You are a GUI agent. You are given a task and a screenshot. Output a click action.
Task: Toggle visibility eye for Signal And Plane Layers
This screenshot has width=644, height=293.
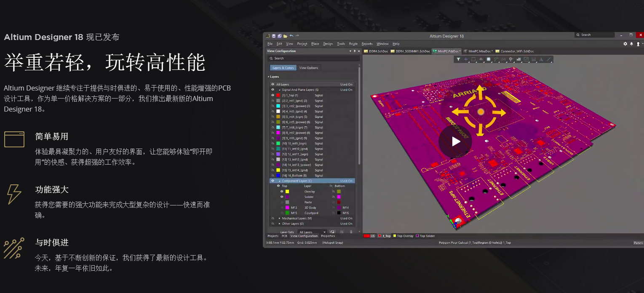pyautogui.click(x=273, y=90)
